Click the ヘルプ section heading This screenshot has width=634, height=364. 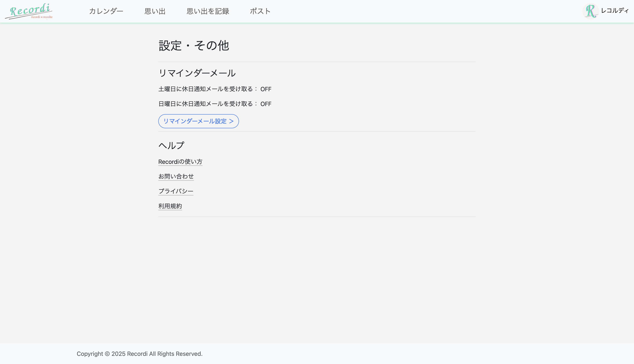[171, 145]
